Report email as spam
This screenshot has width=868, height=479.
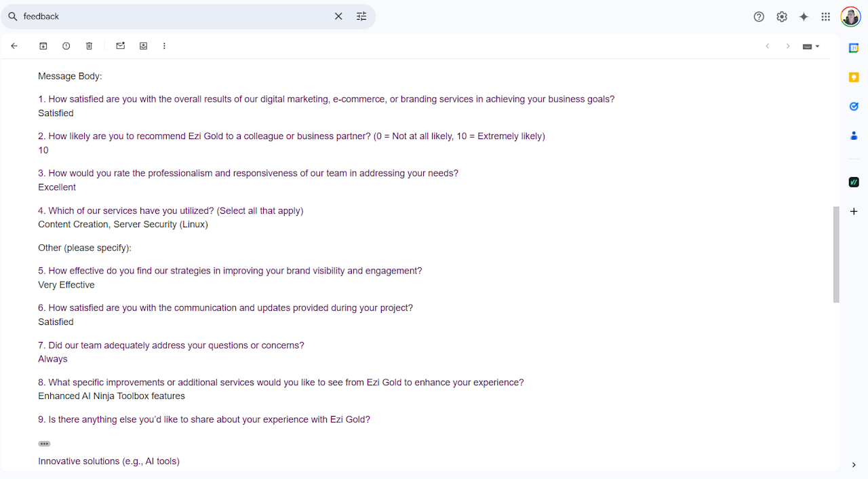tap(66, 46)
